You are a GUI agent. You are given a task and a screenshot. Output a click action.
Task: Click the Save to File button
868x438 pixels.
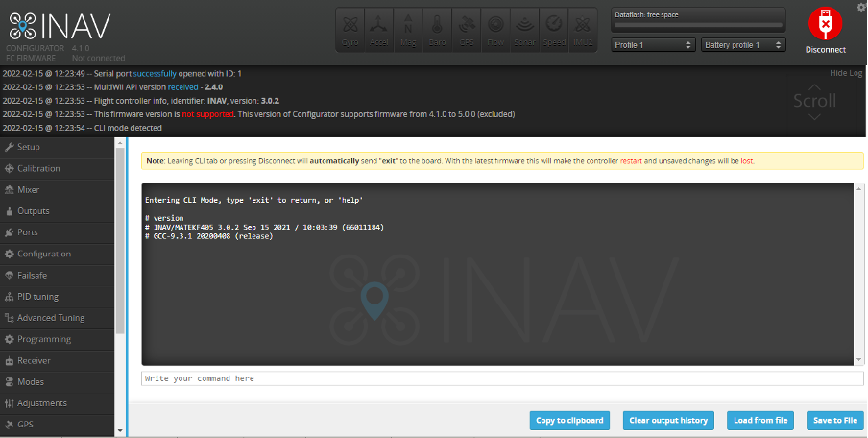tap(834, 421)
